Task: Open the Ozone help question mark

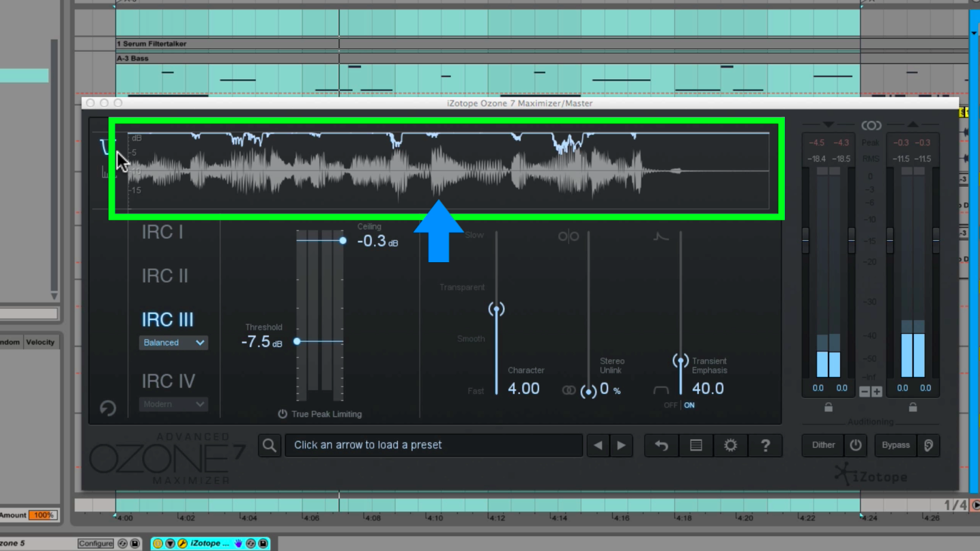Action: point(765,445)
